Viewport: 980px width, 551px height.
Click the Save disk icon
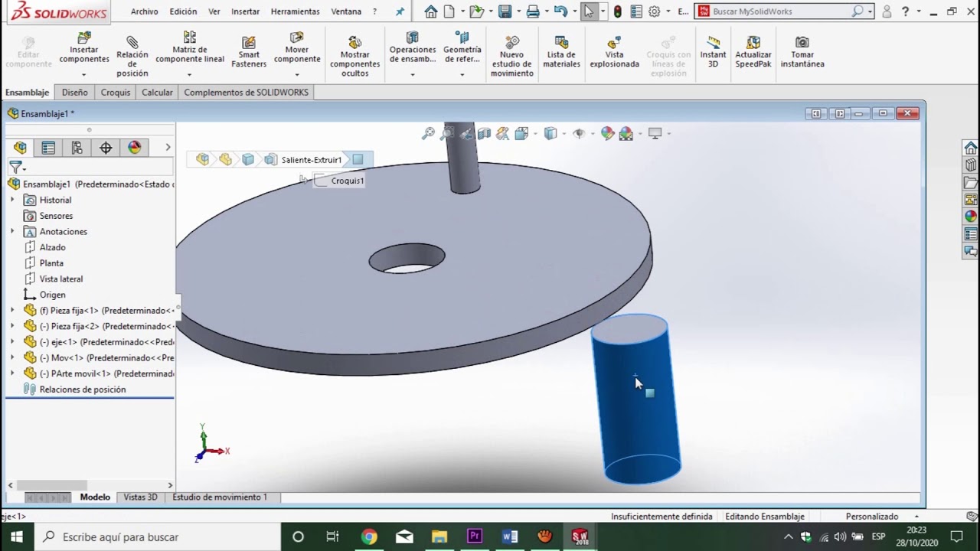(x=505, y=11)
